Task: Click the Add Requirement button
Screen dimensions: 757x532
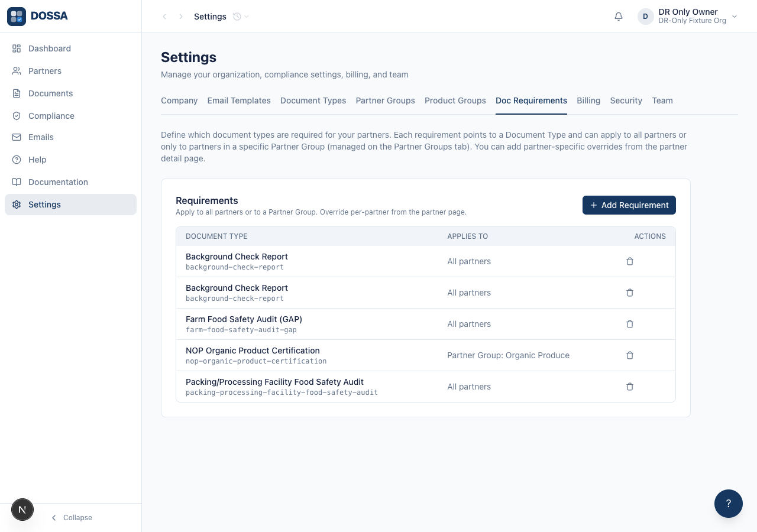Action: point(629,205)
